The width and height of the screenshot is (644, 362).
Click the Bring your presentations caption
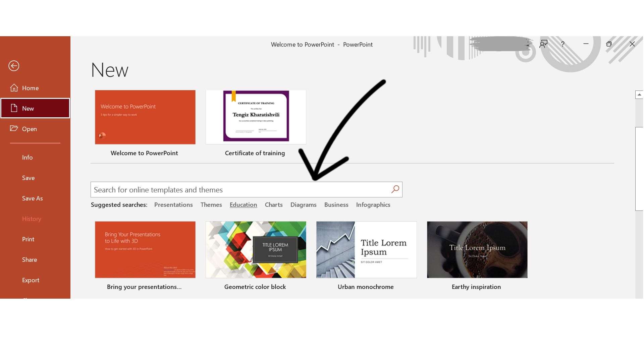[x=144, y=287]
